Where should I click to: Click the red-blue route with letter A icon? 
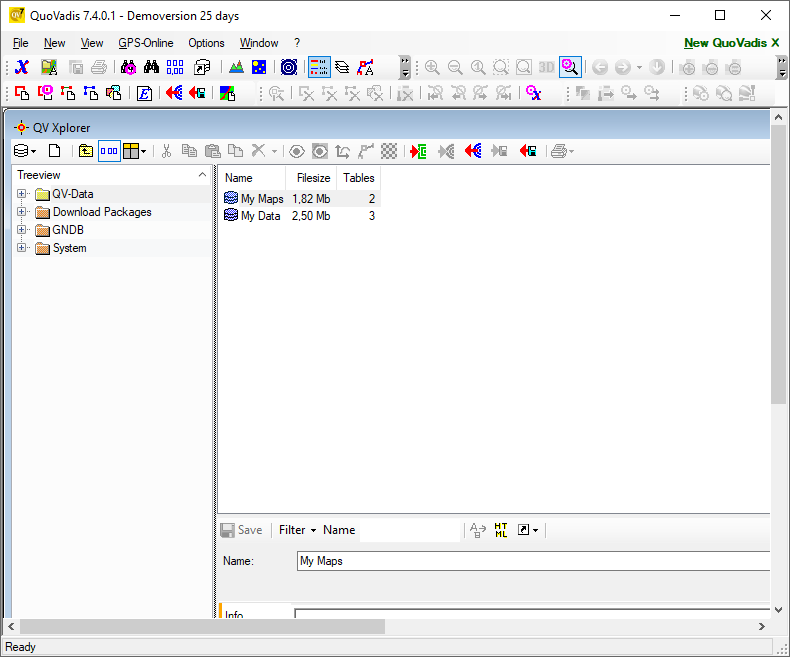point(365,67)
